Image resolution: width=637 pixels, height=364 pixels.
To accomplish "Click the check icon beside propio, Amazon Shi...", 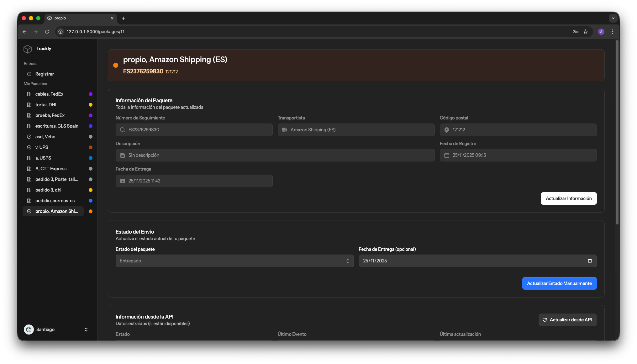I will [29, 211].
